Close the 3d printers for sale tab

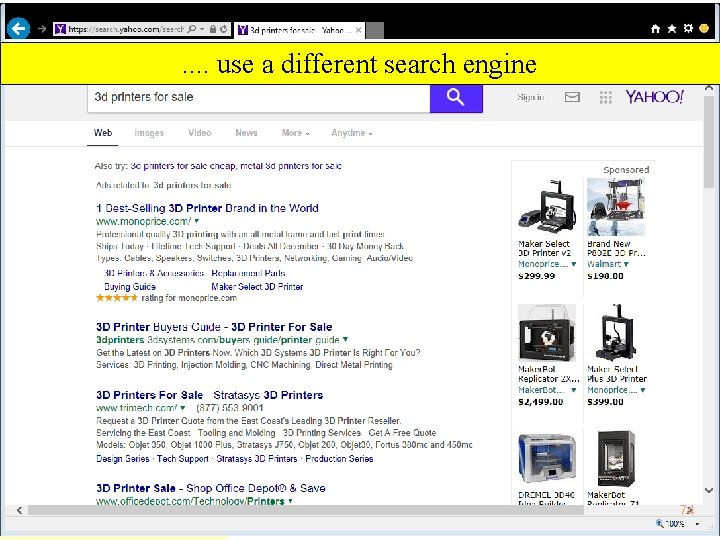(358, 30)
